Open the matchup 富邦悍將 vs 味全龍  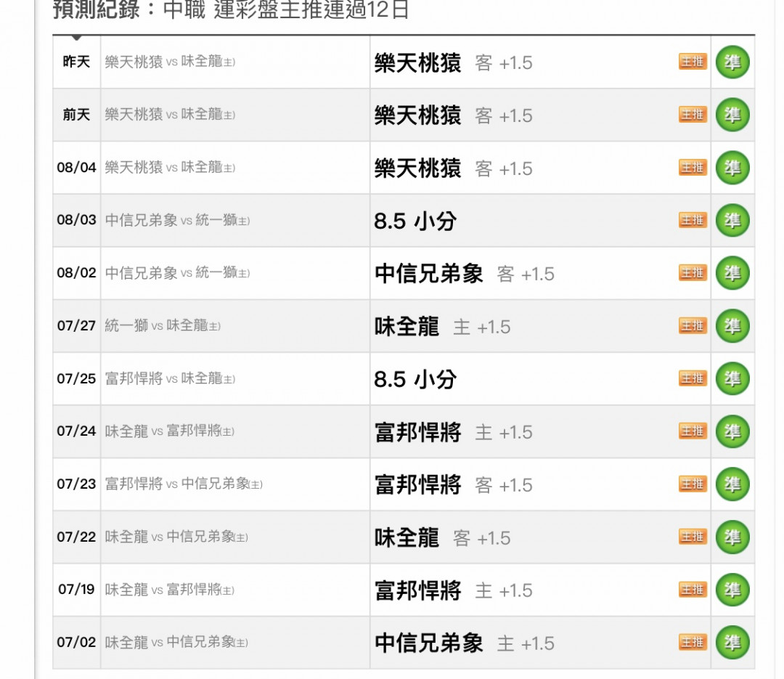coord(170,379)
